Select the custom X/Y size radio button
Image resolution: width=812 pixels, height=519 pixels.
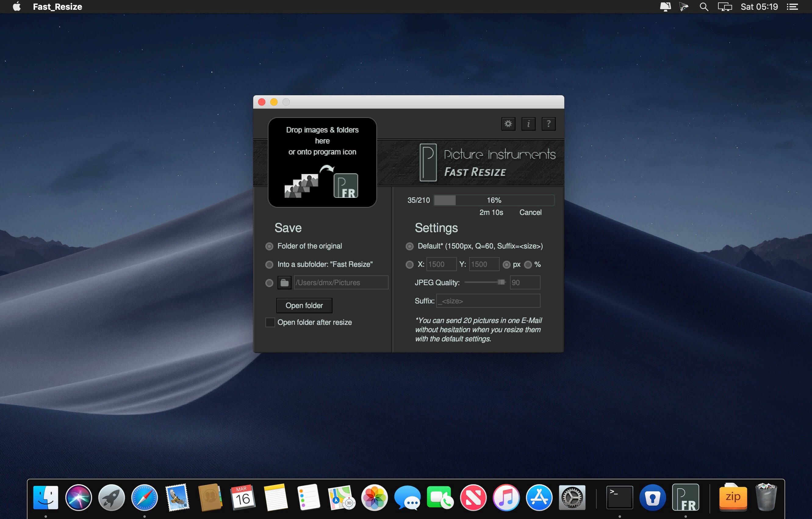(x=409, y=265)
